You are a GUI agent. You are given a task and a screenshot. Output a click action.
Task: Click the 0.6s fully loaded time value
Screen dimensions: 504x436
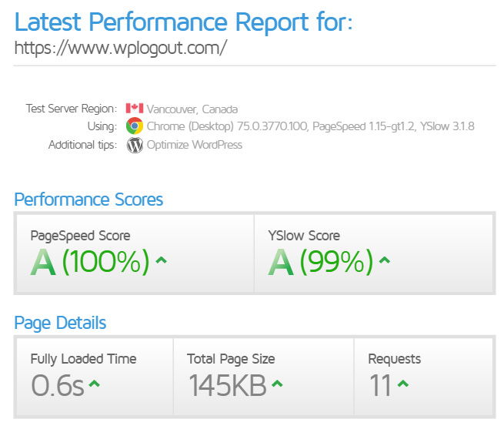coord(58,385)
